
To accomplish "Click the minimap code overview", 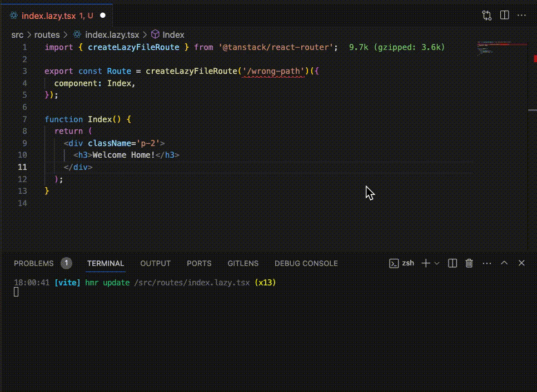I will coord(503,48).
